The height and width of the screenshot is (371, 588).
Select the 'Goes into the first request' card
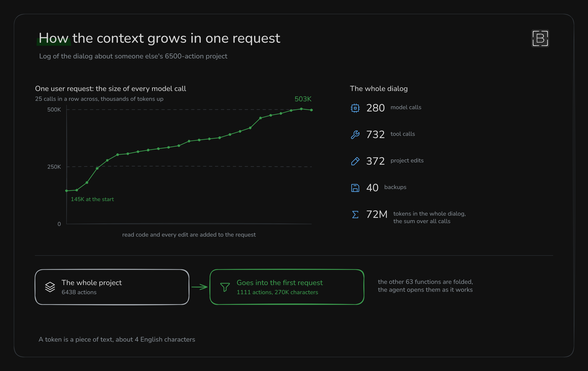click(x=287, y=287)
